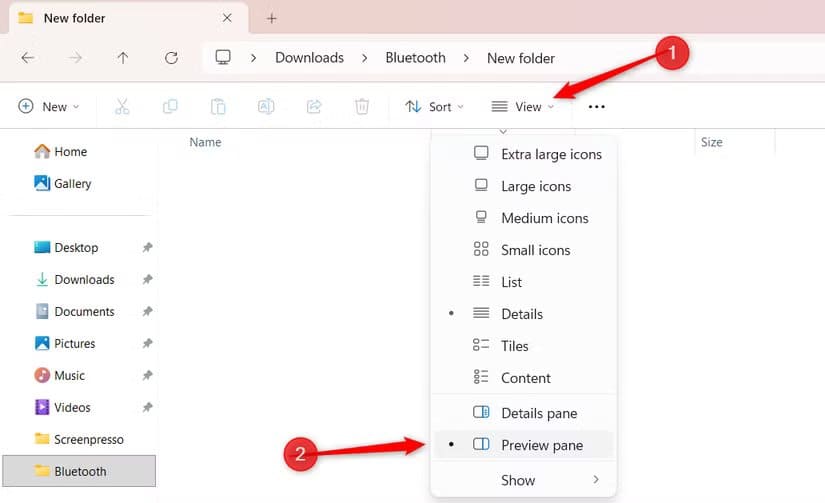Select Bluetooth folder in sidebar

pyautogui.click(x=79, y=471)
